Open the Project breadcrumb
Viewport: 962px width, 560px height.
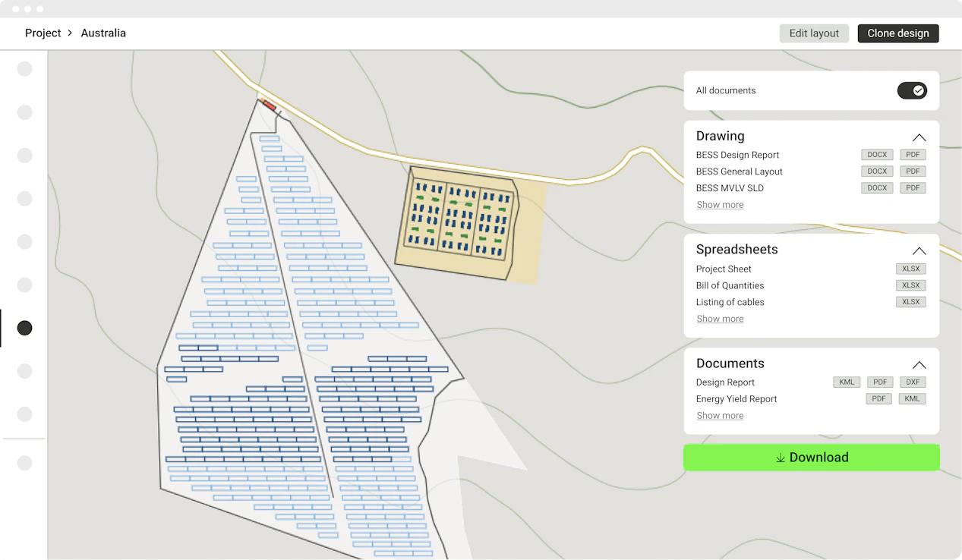click(x=43, y=33)
